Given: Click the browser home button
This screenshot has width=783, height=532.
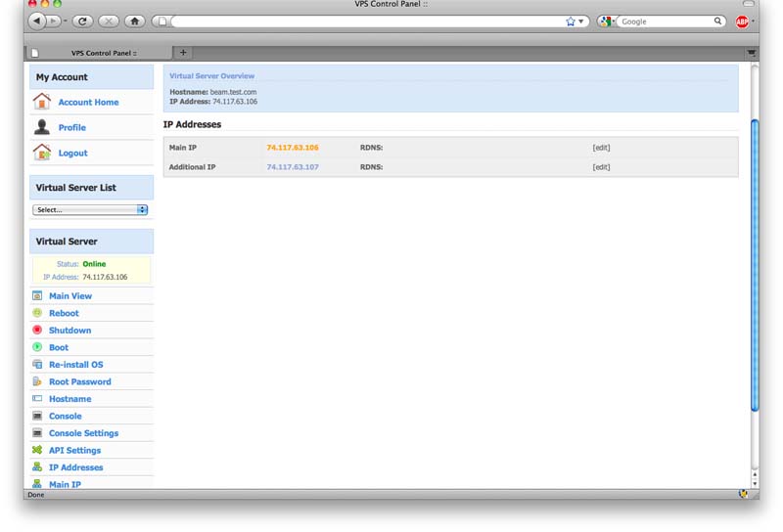Looking at the screenshot, I should [134, 21].
